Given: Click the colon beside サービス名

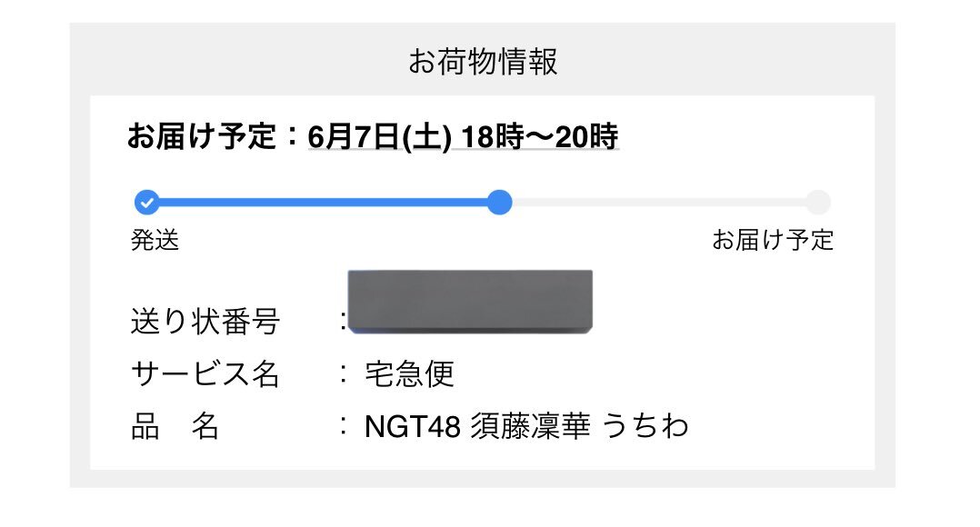Looking at the screenshot, I should tap(343, 374).
